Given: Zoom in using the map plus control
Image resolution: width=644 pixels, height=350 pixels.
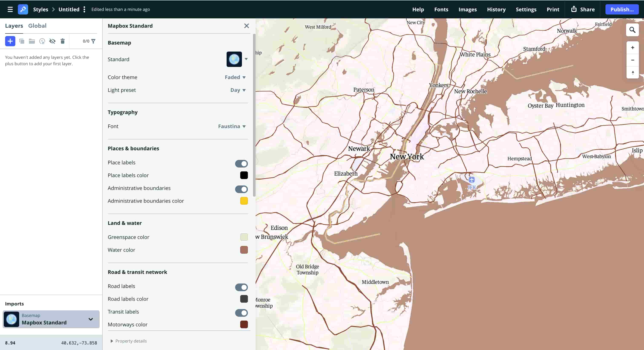Looking at the screenshot, I should [632, 47].
